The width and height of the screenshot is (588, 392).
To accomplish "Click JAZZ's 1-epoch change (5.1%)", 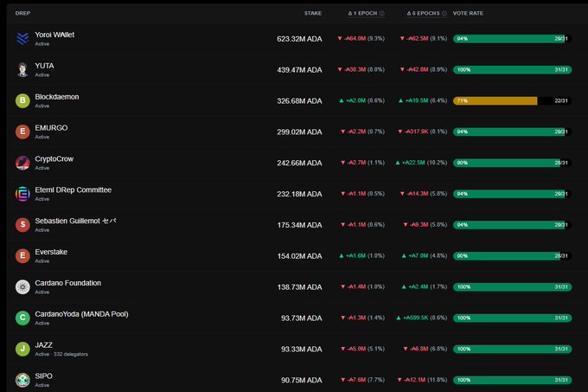I will (362, 349).
